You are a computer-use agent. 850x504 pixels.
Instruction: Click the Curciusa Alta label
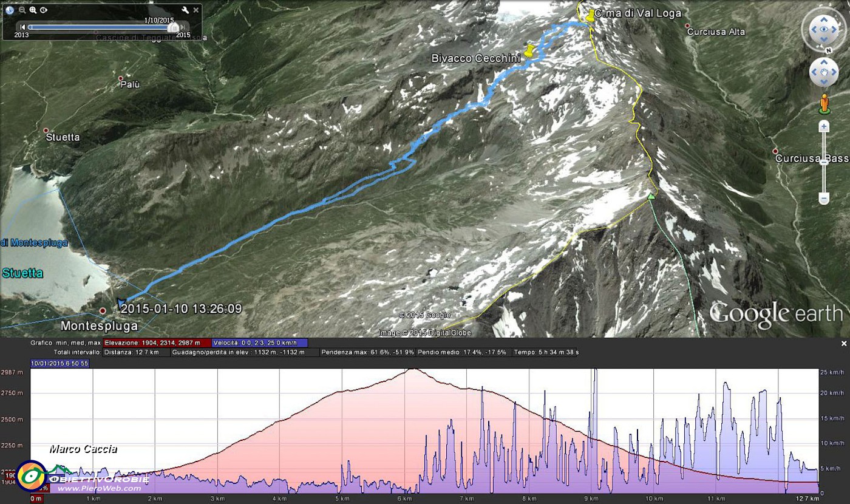tap(716, 32)
